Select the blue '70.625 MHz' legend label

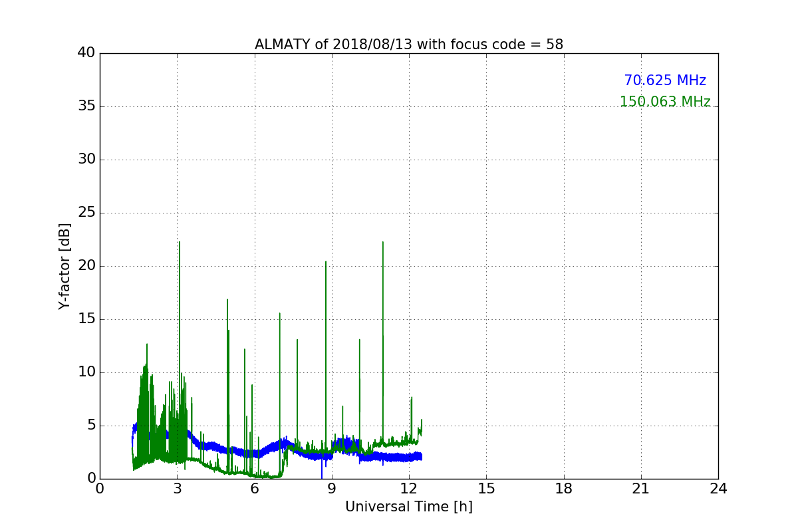(665, 80)
